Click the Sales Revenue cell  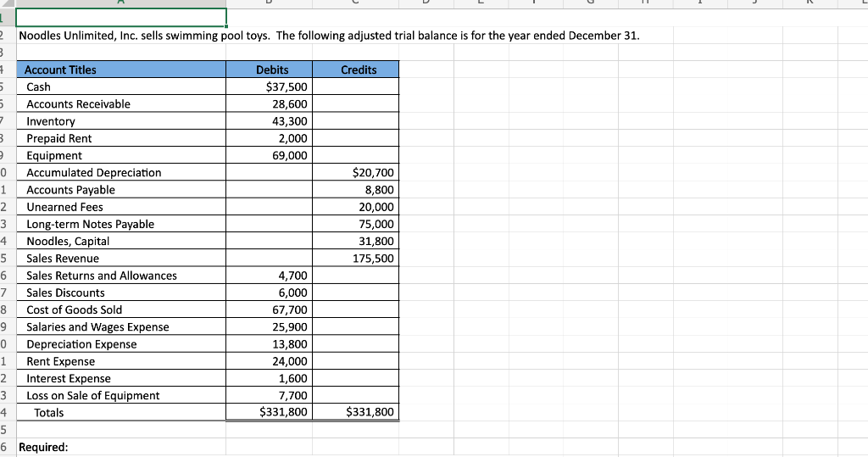[121, 259]
